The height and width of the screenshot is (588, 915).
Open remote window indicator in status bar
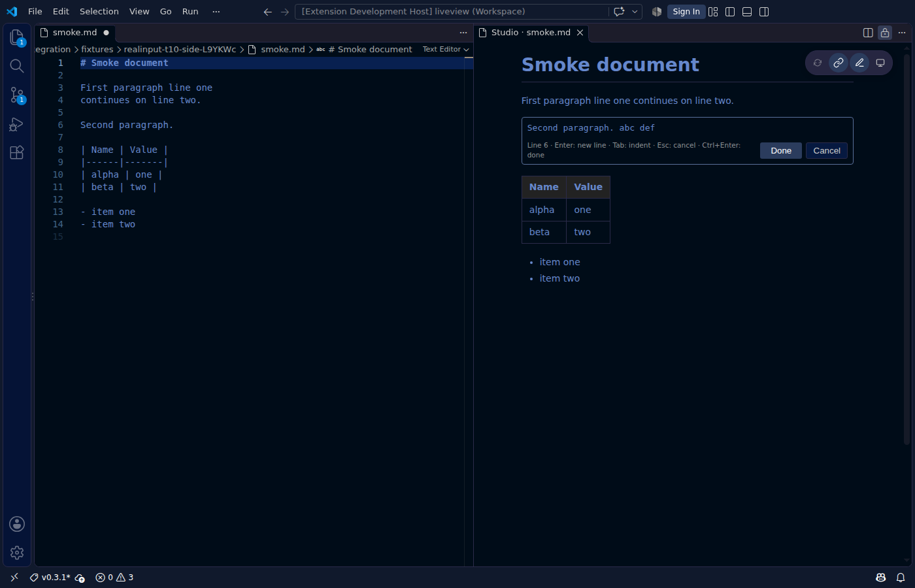14,578
